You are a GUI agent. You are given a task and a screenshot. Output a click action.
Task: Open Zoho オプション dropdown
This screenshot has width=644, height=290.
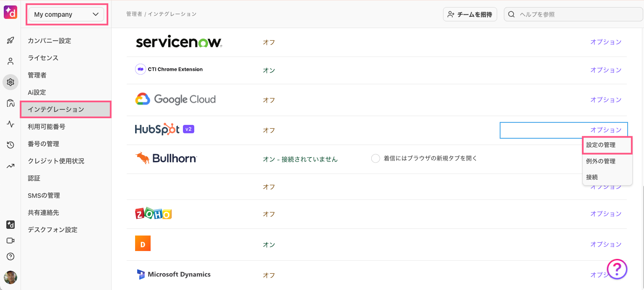coord(606,214)
